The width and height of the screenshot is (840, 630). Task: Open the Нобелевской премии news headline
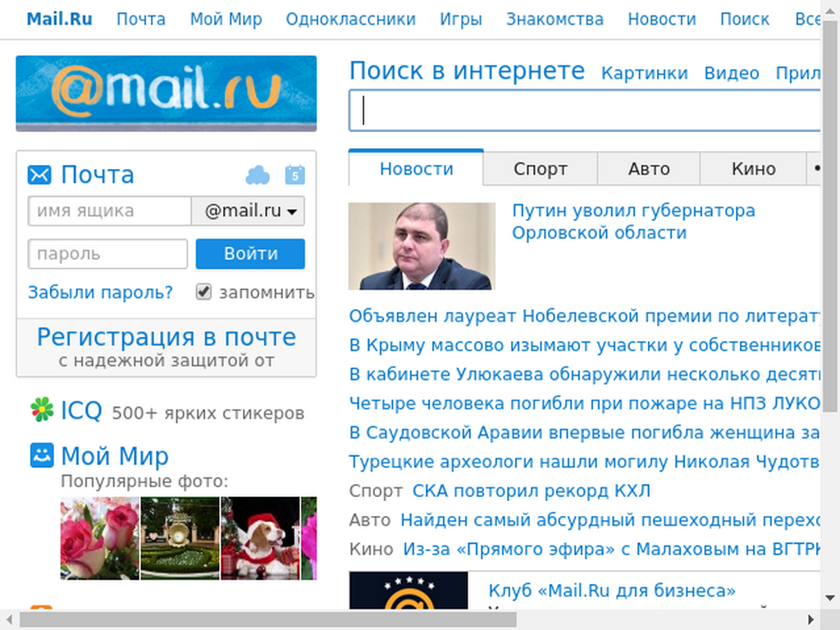click(584, 316)
